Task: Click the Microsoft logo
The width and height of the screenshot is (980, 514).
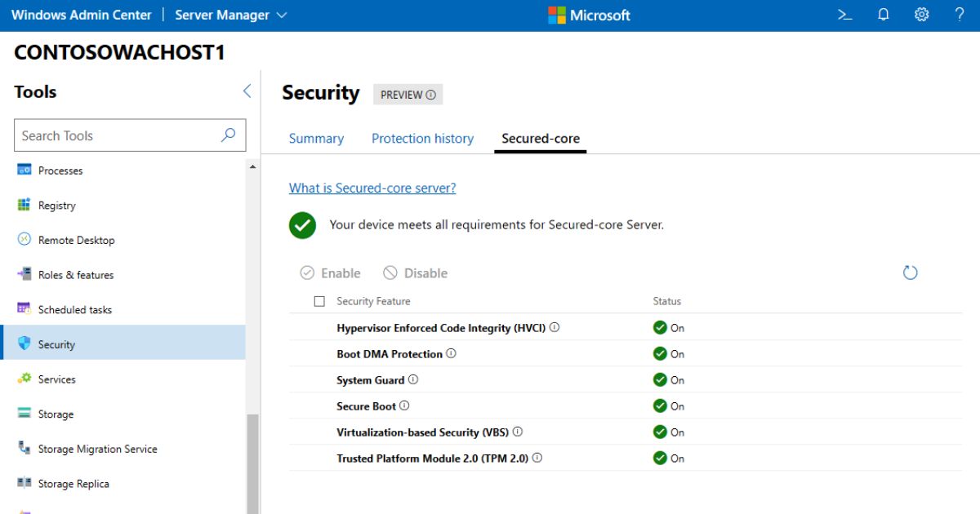Action: [589, 15]
